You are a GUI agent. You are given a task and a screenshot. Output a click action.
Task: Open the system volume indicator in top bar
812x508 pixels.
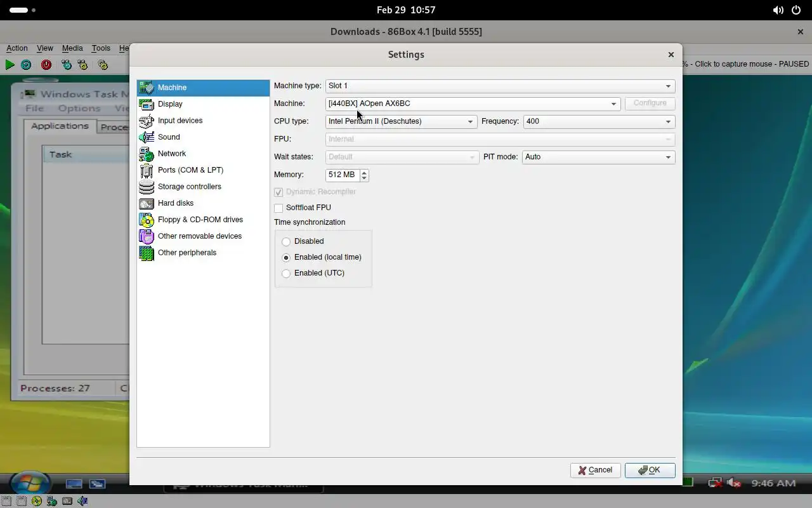coord(778,10)
